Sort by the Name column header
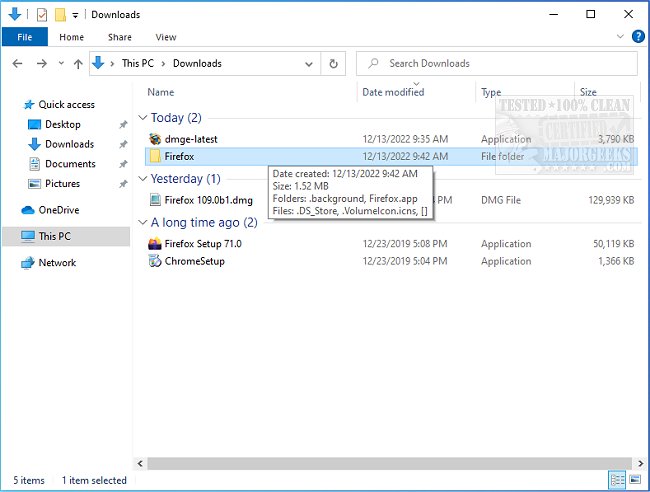The height and width of the screenshot is (492, 650). [x=161, y=92]
